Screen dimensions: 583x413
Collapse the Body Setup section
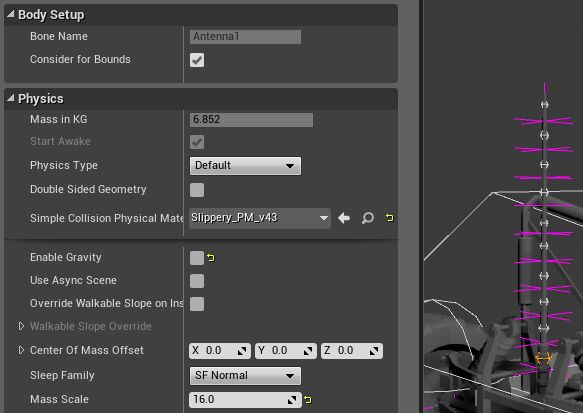pyautogui.click(x=11, y=14)
